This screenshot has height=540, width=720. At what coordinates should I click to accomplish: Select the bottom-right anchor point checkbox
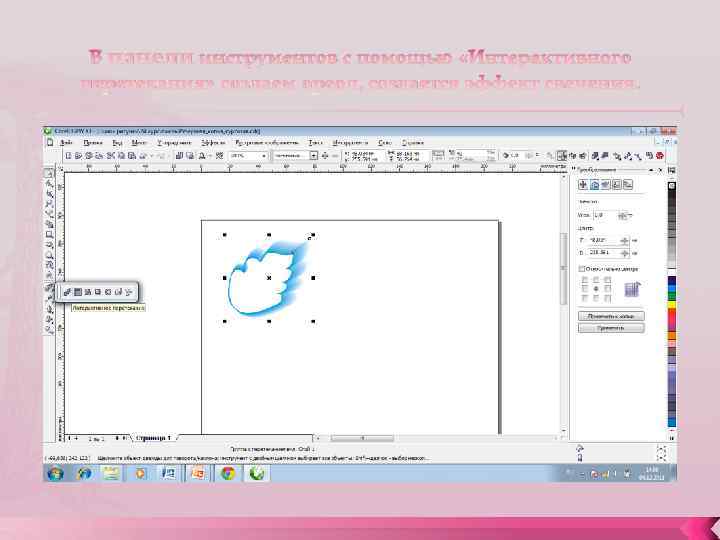608,298
